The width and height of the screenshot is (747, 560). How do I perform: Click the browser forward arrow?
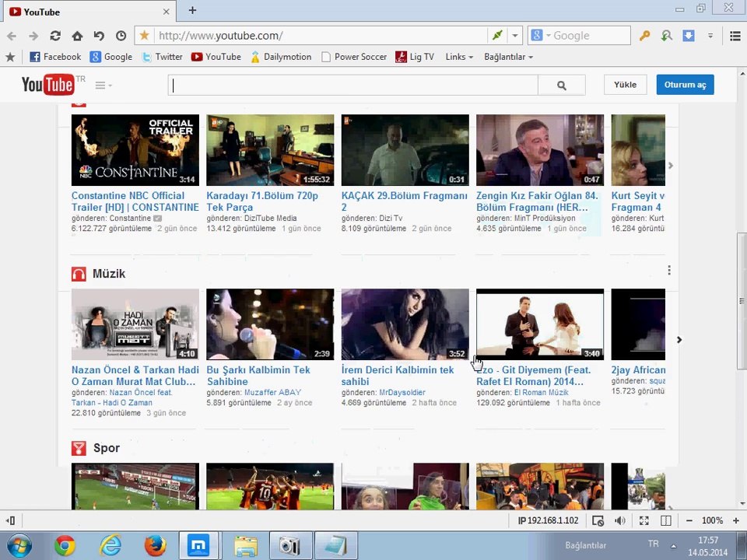click(33, 36)
